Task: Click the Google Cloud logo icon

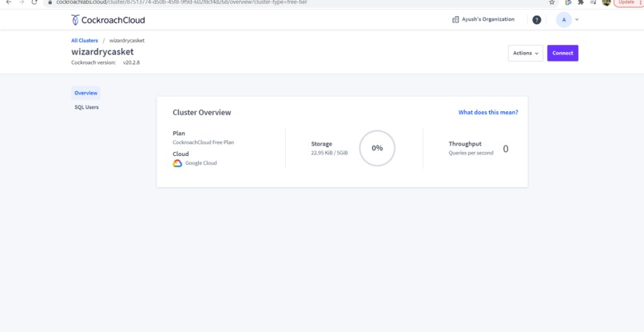Action: pyautogui.click(x=177, y=163)
